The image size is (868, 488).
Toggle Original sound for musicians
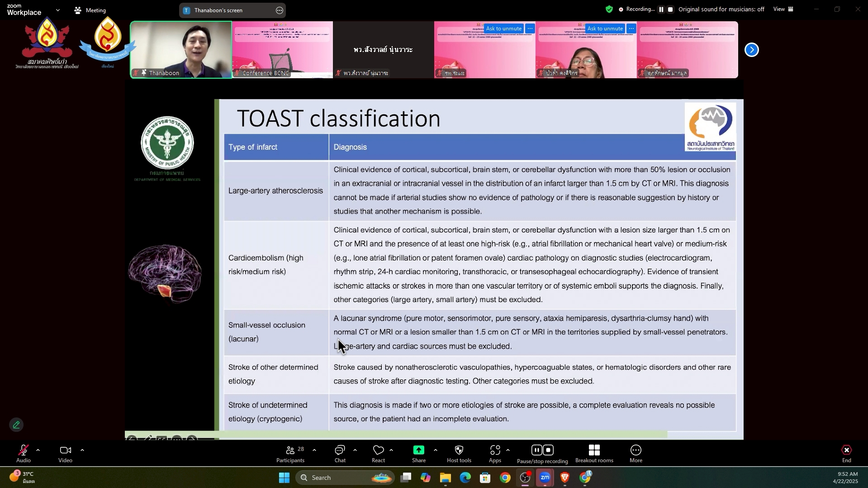(721, 9)
